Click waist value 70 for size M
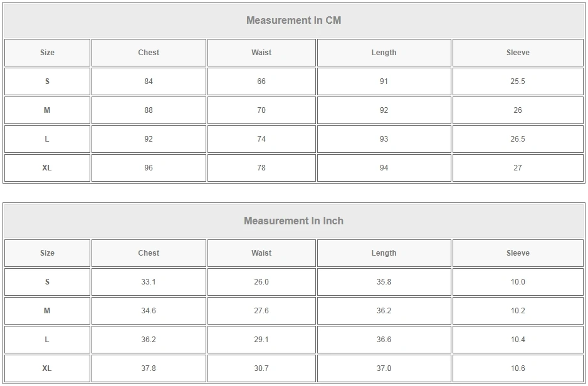The image size is (588, 386). coord(261,110)
